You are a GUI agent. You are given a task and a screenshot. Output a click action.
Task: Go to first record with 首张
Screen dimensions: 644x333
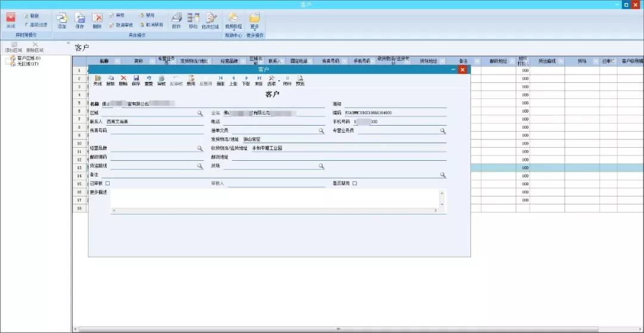coord(221,80)
